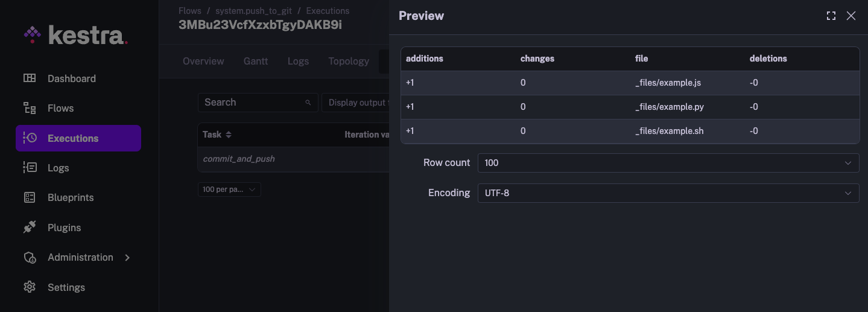The height and width of the screenshot is (312, 868).
Task: Click the Search input field
Action: (252, 103)
